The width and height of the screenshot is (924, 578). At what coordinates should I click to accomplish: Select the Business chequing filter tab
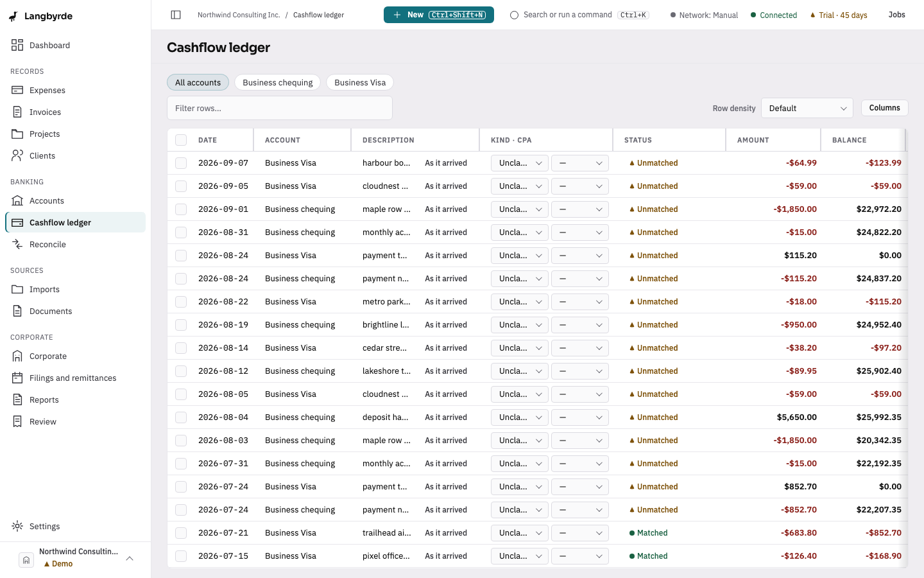278,82
